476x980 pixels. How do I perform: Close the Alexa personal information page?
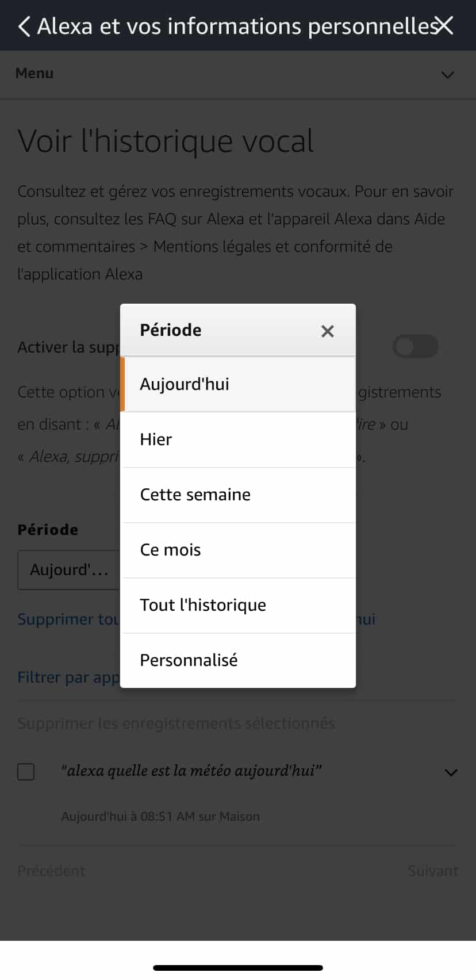[x=445, y=25]
